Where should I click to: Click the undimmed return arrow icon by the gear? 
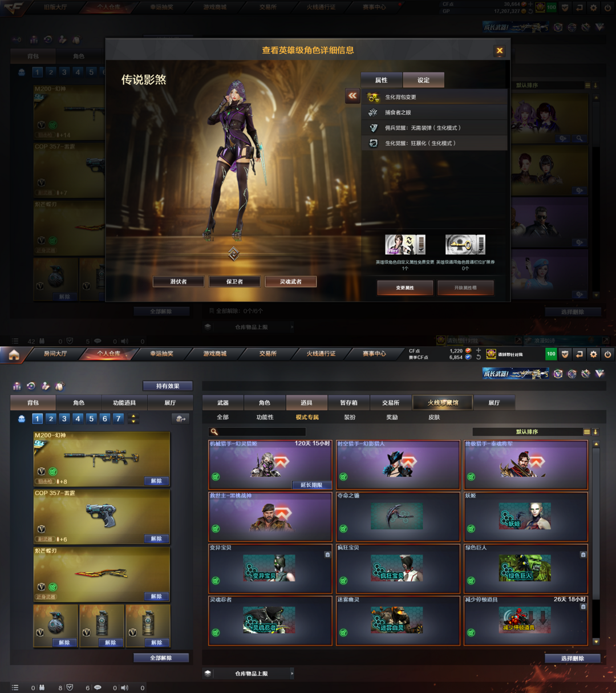coord(579,354)
